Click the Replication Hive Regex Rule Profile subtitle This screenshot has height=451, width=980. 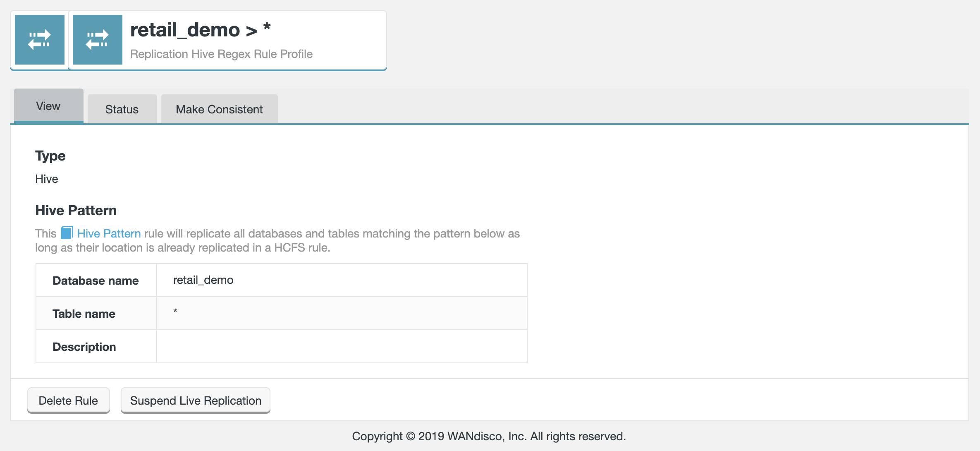[x=221, y=54]
